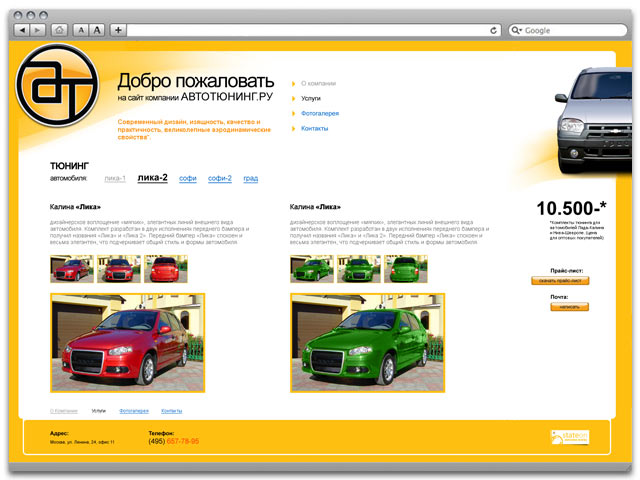
Task: Go back with the browser back arrow
Action: [22, 30]
